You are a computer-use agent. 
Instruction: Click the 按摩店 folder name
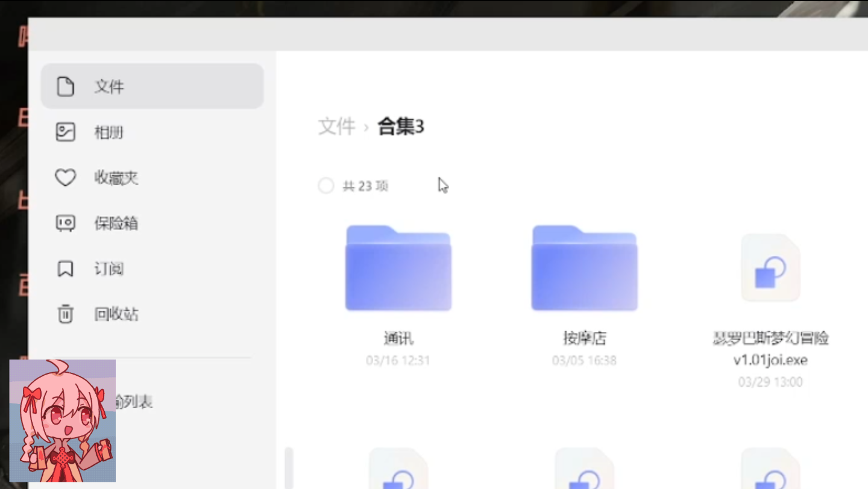click(584, 338)
